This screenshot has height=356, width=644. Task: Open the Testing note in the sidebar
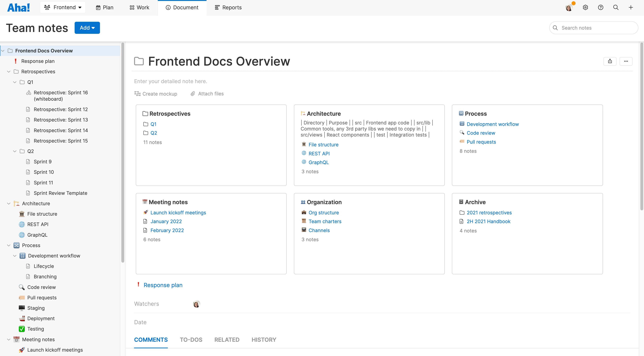point(36,329)
